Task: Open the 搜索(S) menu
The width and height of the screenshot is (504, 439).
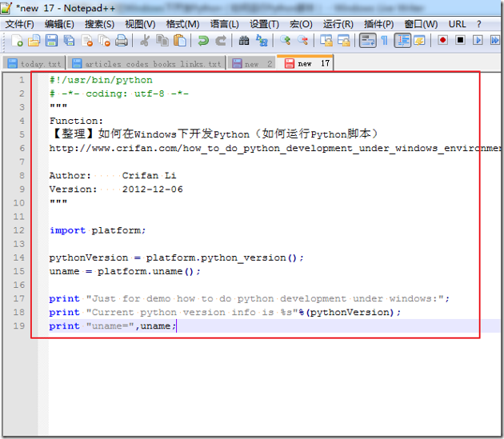Action: [x=99, y=25]
